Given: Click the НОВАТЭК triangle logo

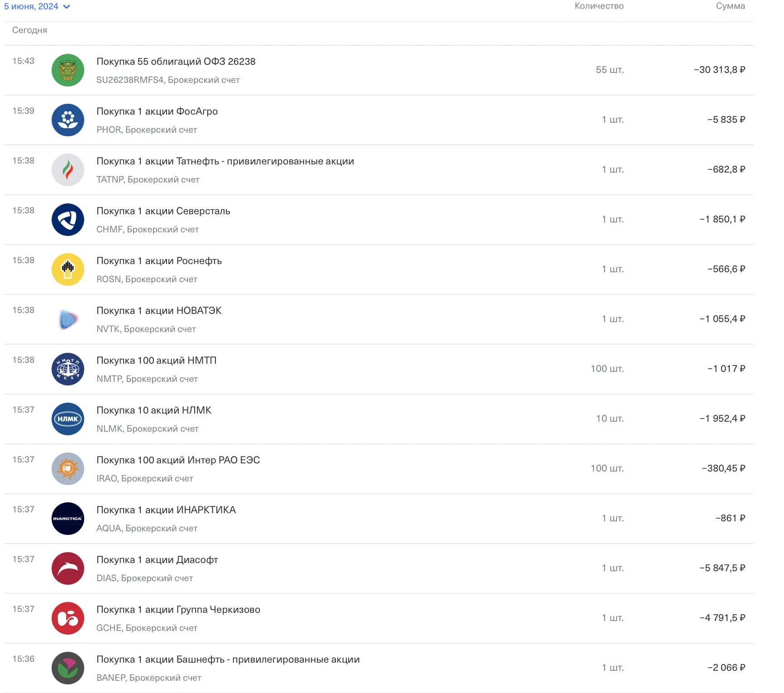Looking at the screenshot, I should (x=68, y=319).
